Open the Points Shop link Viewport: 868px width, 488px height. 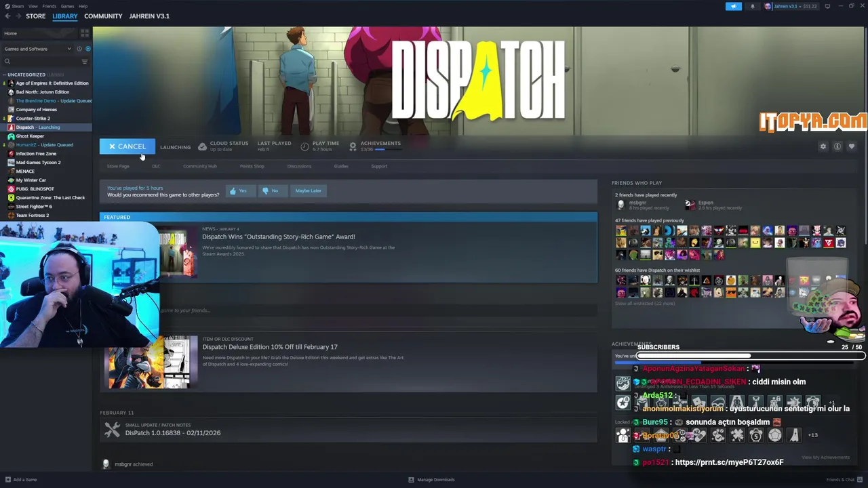pyautogui.click(x=252, y=166)
